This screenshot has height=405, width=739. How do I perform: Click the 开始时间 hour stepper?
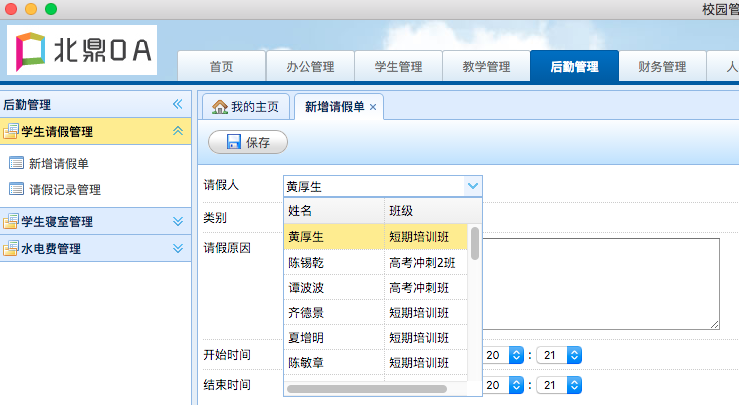pos(516,355)
